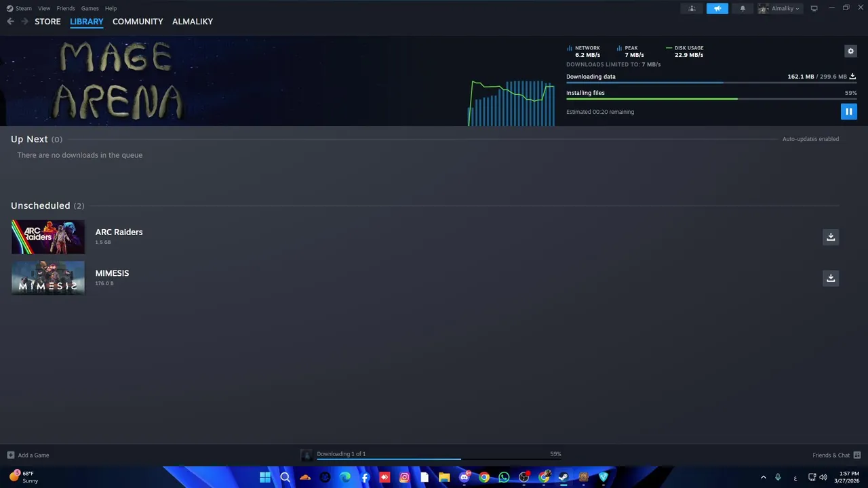
Task: Open the Steam taskbar icon
Action: tap(564, 477)
